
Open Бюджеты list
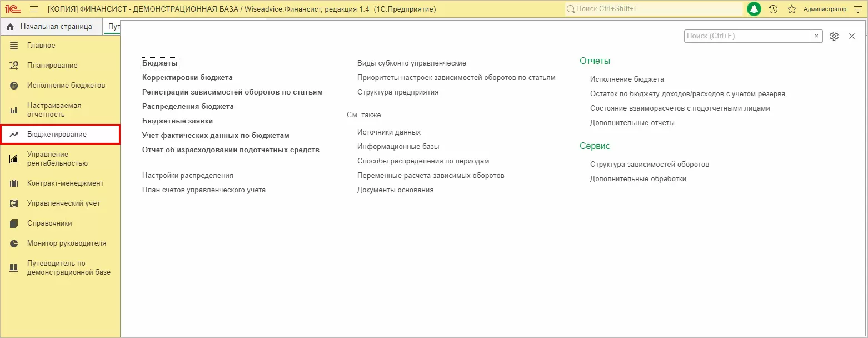(160, 63)
